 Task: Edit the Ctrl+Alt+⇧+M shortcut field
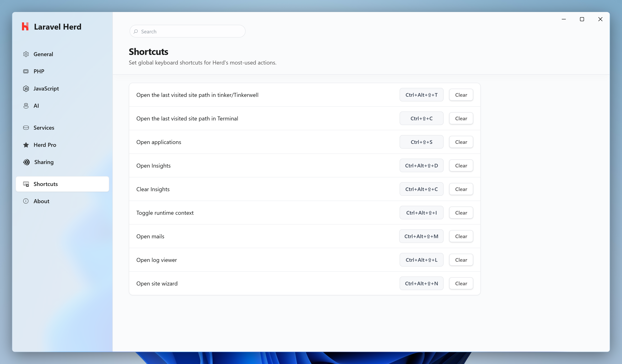[421, 236]
